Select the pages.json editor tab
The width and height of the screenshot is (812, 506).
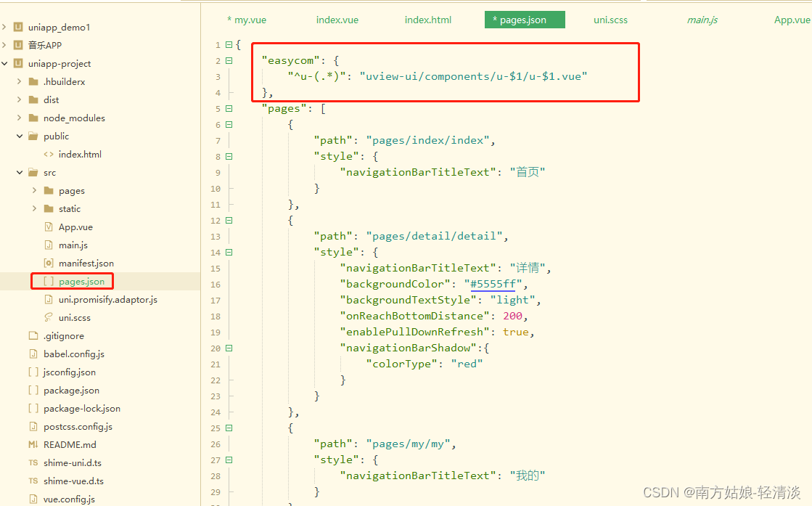tap(525, 20)
